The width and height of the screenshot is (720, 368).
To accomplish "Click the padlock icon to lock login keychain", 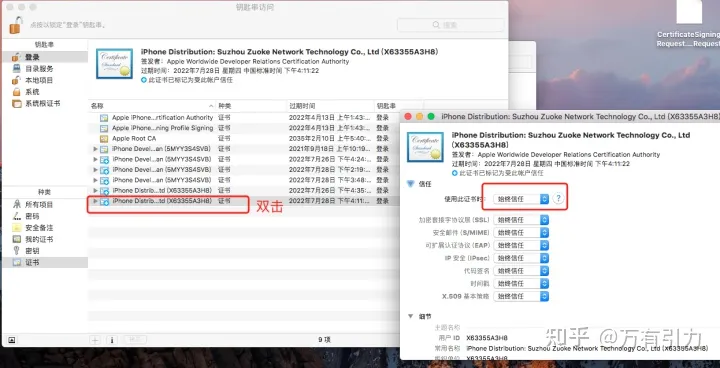I will click(15, 25).
